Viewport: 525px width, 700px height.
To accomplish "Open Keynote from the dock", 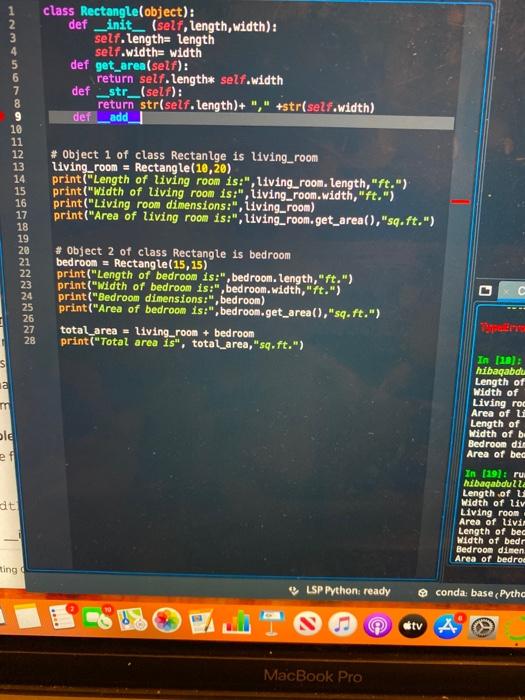I will (272, 622).
